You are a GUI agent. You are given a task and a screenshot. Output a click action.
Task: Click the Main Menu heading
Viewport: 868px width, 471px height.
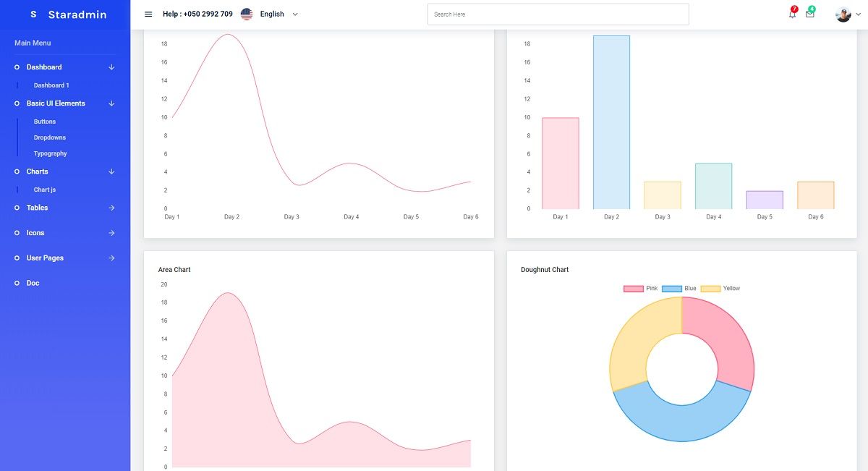point(33,43)
